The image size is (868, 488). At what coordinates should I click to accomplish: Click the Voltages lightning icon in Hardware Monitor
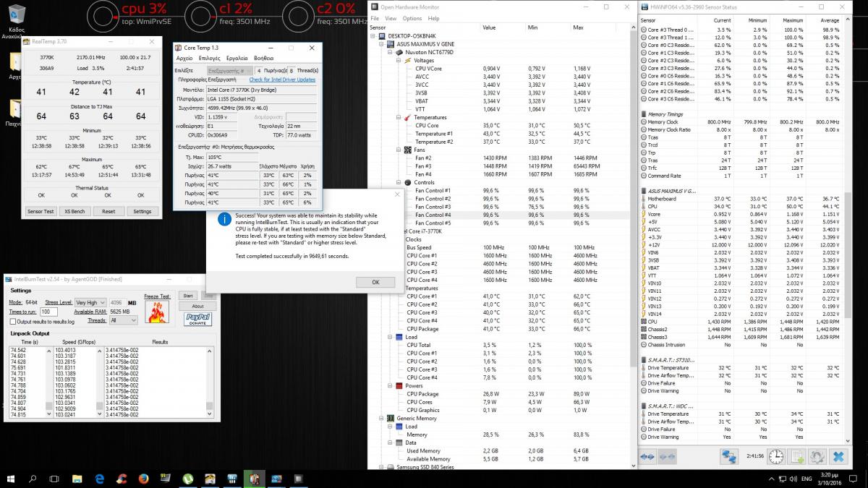pos(408,60)
